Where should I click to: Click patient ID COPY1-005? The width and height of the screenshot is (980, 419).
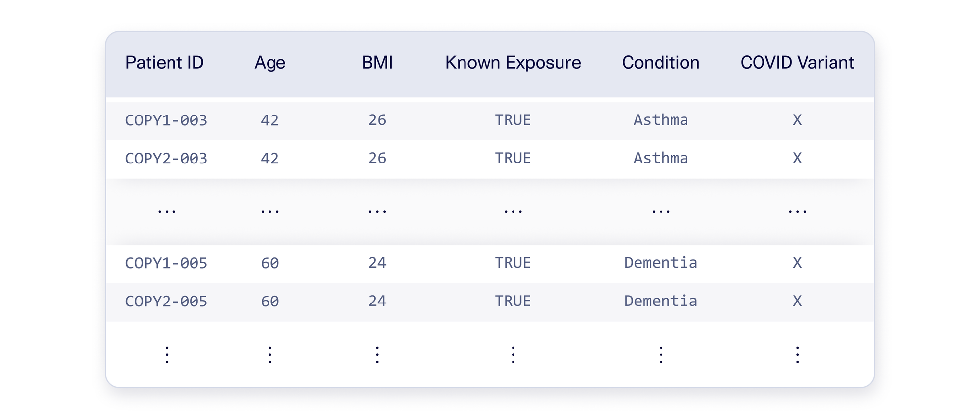[x=167, y=263]
